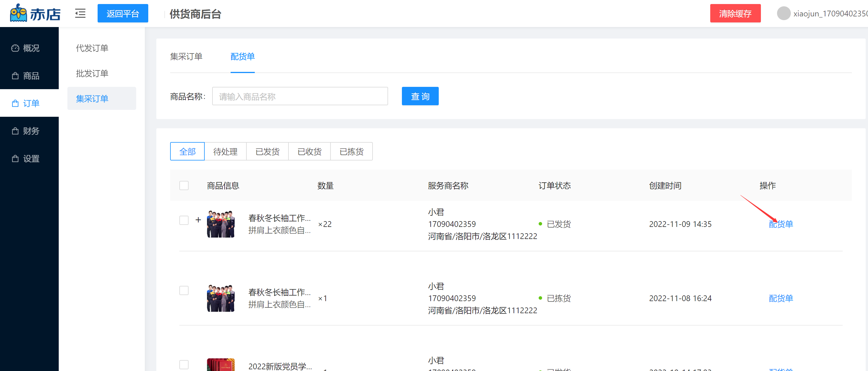Viewport: 868px width, 371px height.
Task: Click the 2022-11-09 14:35 timestamp
Action: tap(680, 224)
